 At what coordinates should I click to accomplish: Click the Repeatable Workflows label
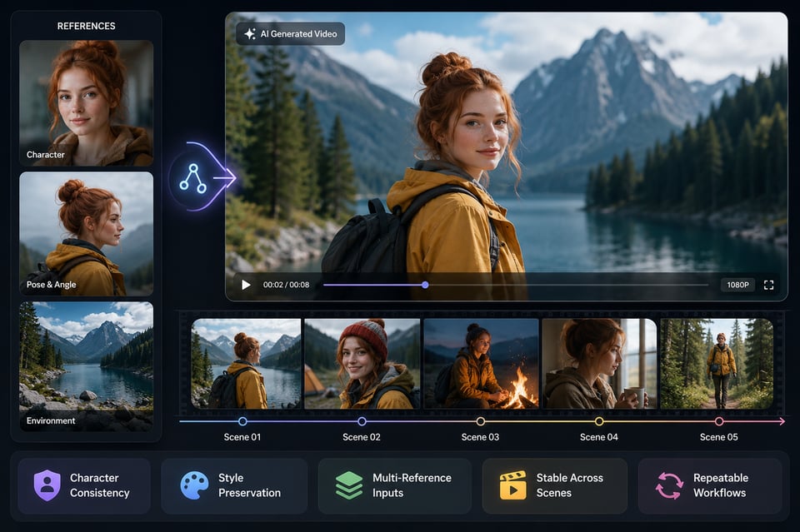(720, 485)
